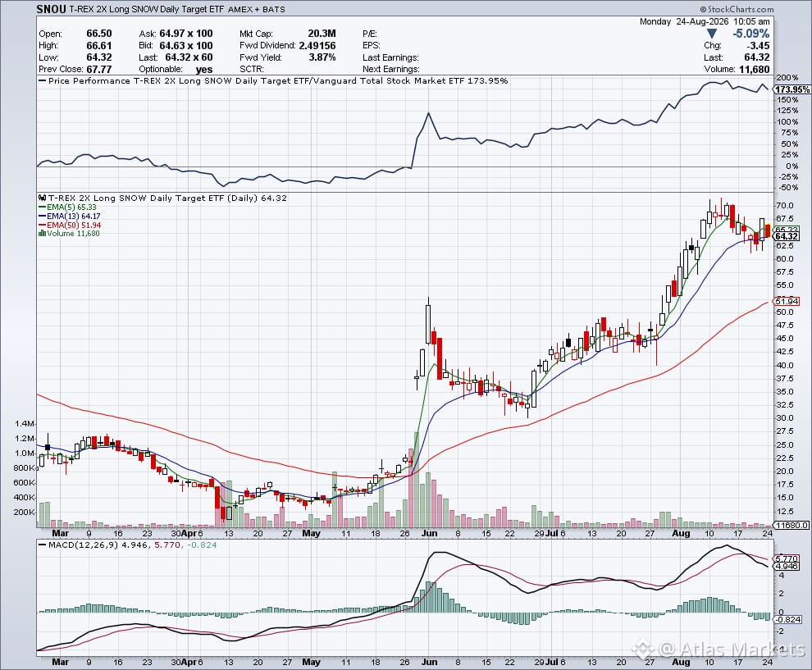Click the 4.946 MACD line tag on the axis
The width and height of the screenshot is (812, 670).
tap(787, 566)
